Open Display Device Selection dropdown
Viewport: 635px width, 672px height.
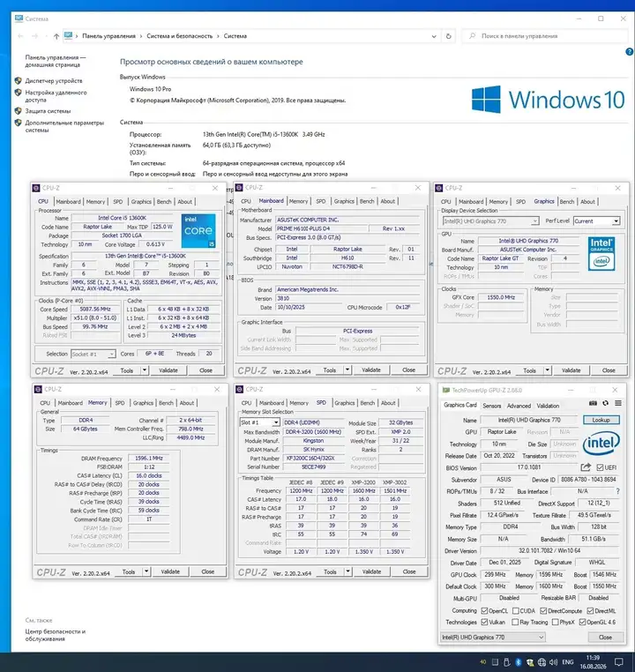point(490,221)
